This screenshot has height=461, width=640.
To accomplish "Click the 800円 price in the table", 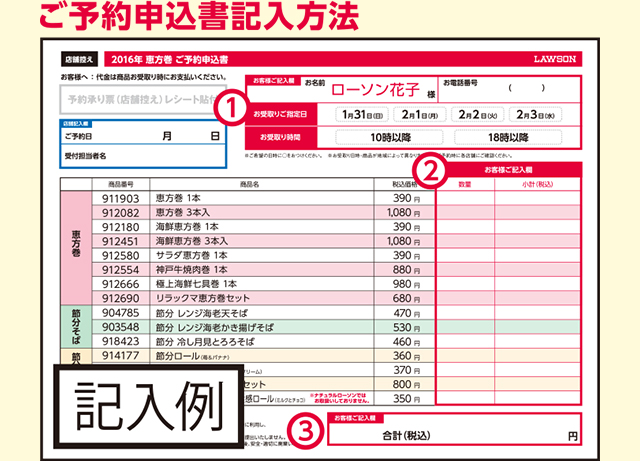I will [406, 385].
